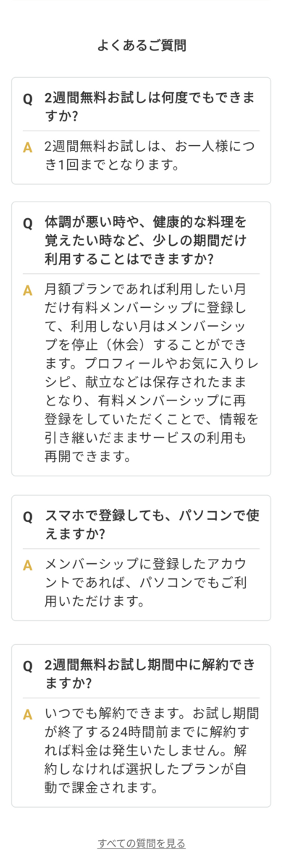Click the A icon beside the いつでも解約できます answer
Viewport: 283px width, 868px height.
pos(28,714)
